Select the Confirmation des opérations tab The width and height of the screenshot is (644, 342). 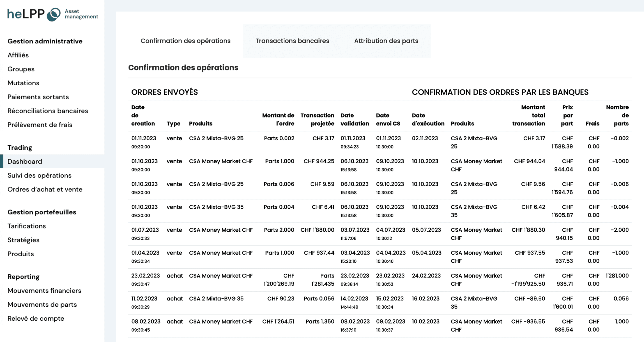click(x=185, y=41)
